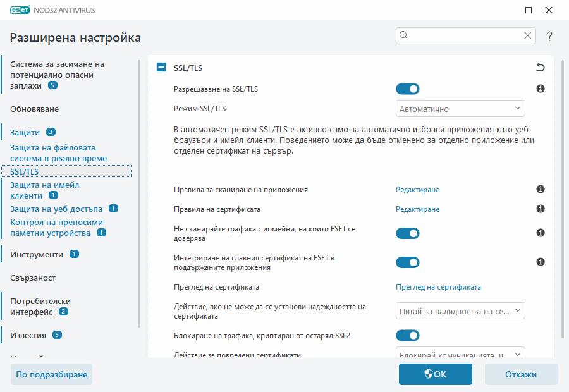Disable the Разрешаване на SSL/TLS toggle
569x392 pixels.
tap(408, 89)
